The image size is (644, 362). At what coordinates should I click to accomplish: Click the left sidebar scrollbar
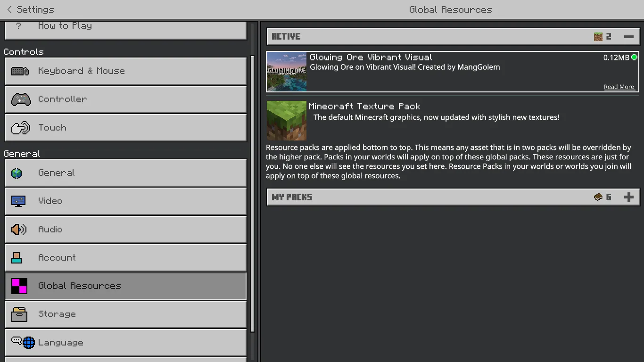(x=252, y=193)
